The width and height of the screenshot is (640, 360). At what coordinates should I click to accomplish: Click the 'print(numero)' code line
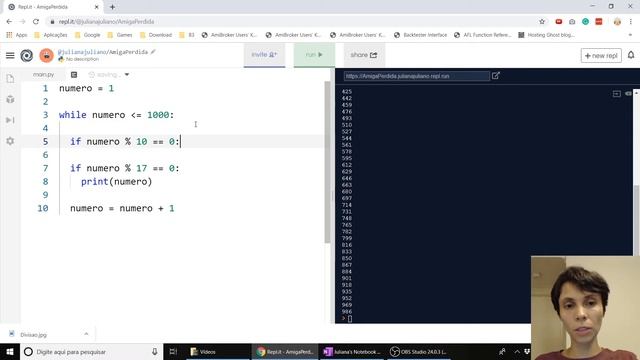(x=116, y=182)
